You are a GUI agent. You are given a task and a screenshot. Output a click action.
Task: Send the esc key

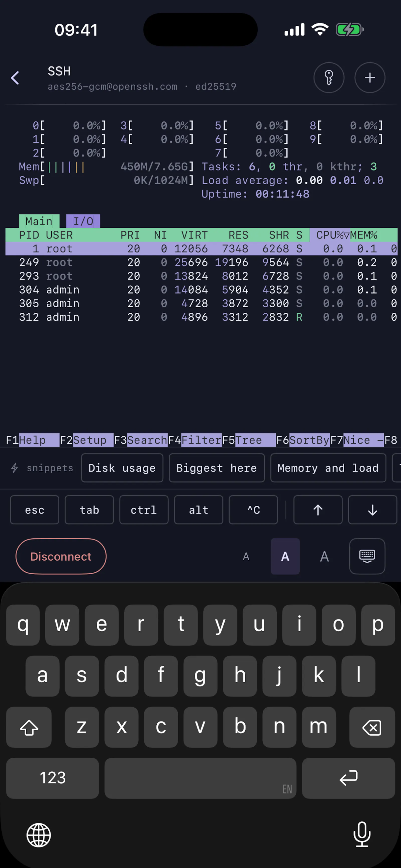34,510
